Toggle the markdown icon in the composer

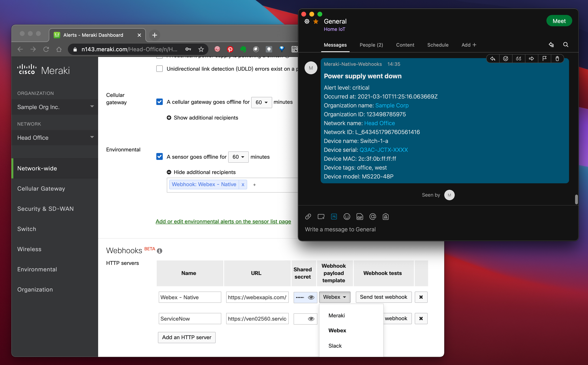pos(334,217)
